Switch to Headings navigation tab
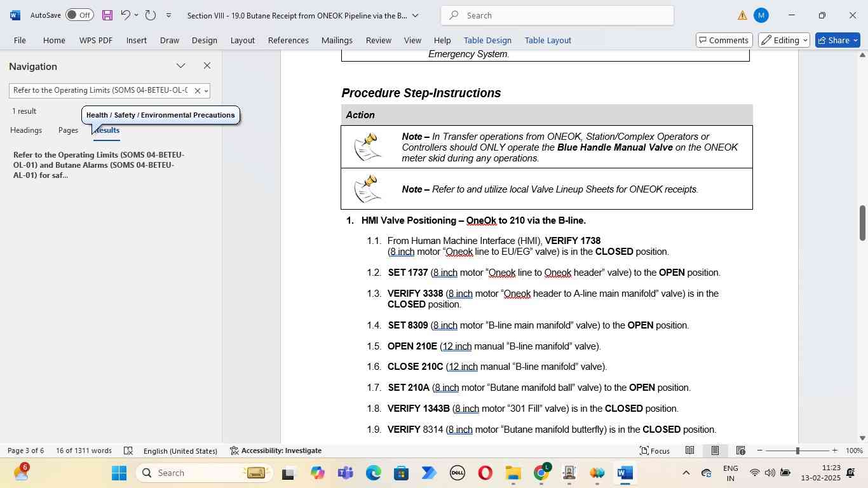868x488 pixels. pos(26,130)
